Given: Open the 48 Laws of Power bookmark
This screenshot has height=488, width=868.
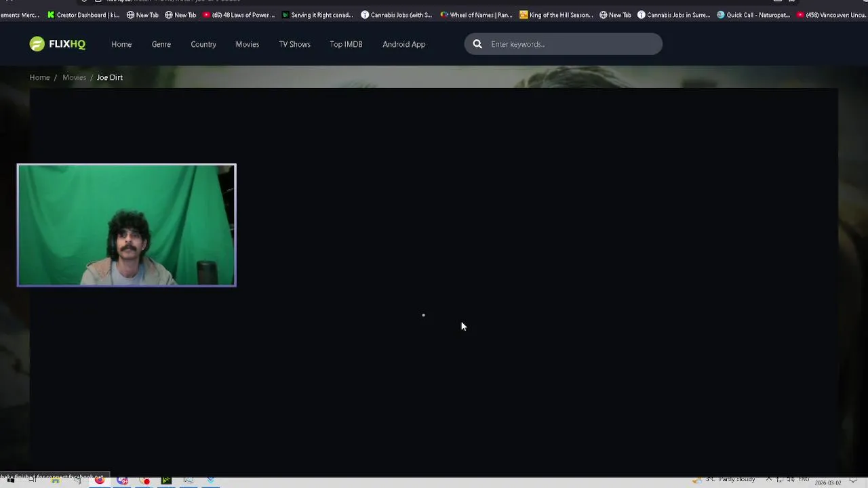Looking at the screenshot, I should pyautogui.click(x=239, y=15).
